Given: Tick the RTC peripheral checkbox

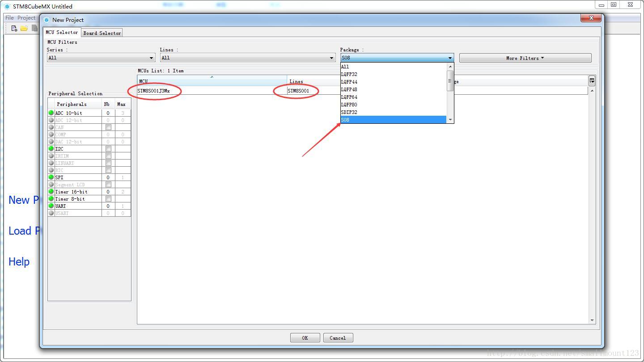Looking at the screenshot, I should click(x=108, y=170).
